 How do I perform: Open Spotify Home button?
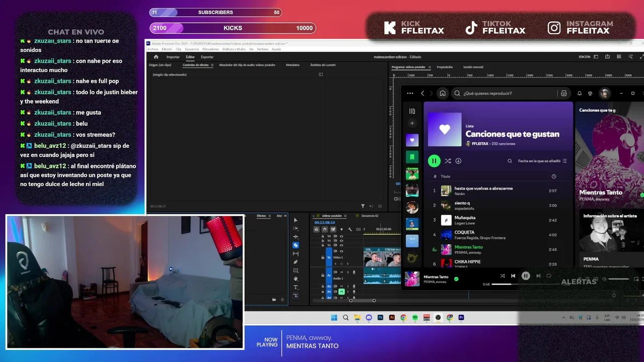[x=442, y=93]
